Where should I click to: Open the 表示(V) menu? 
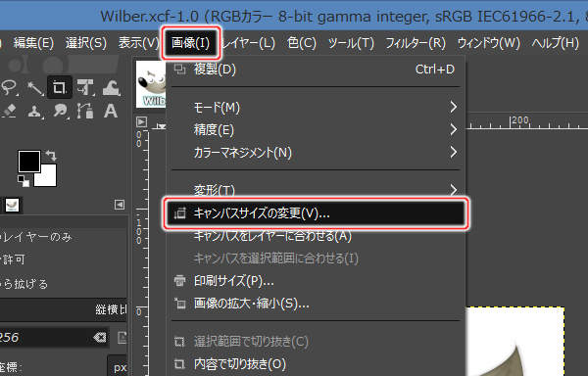[x=138, y=43]
